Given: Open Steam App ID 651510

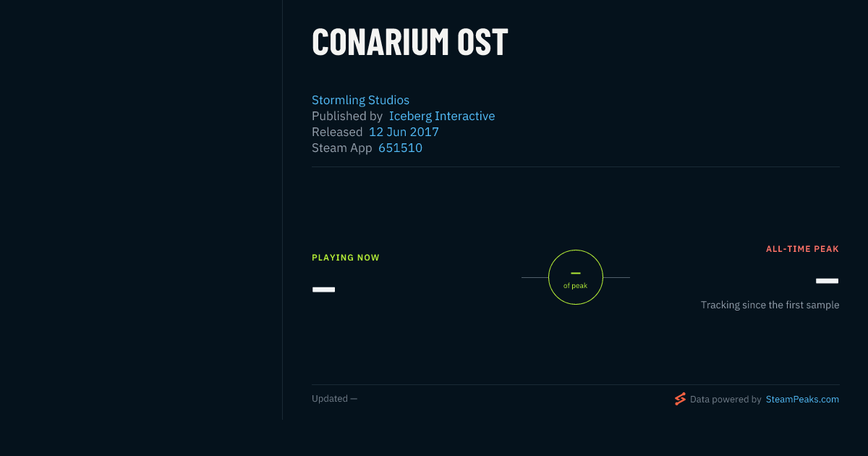Looking at the screenshot, I should (400, 148).
